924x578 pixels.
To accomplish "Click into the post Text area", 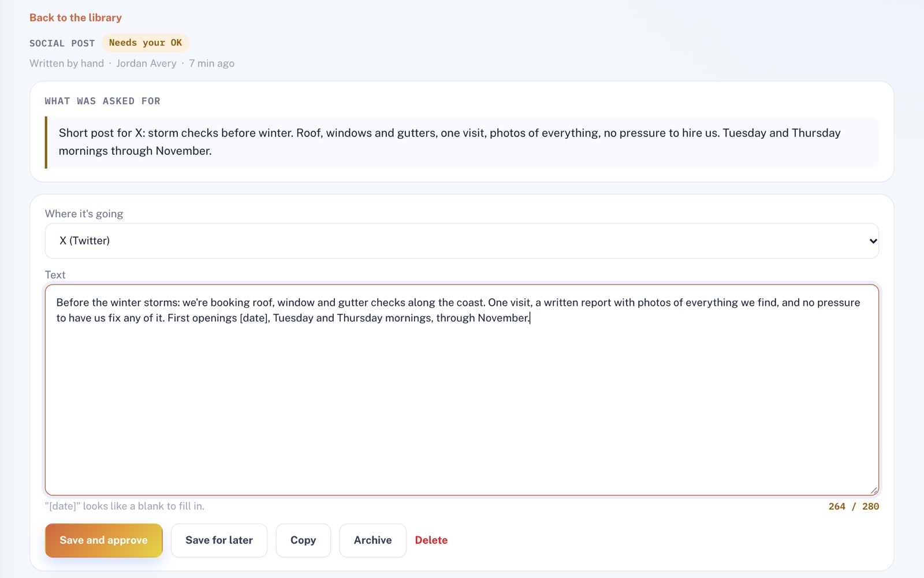I will click(462, 390).
